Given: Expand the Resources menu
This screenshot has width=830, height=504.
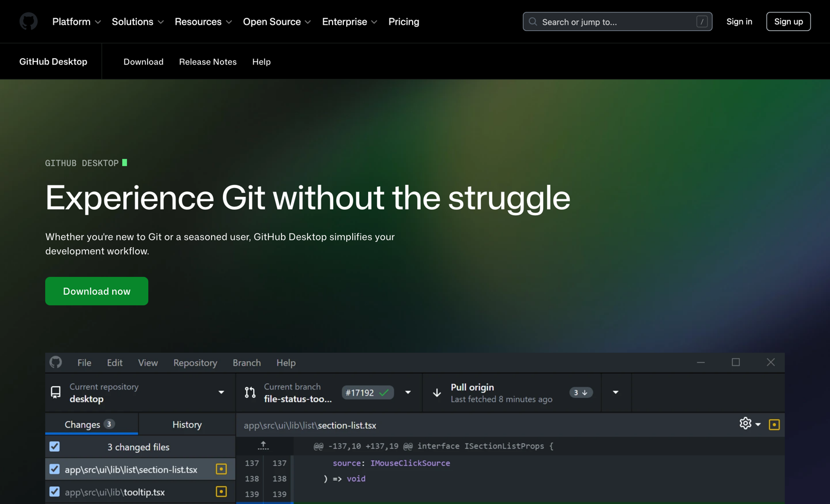Looking at the screenshot, I should pos(203,22).
